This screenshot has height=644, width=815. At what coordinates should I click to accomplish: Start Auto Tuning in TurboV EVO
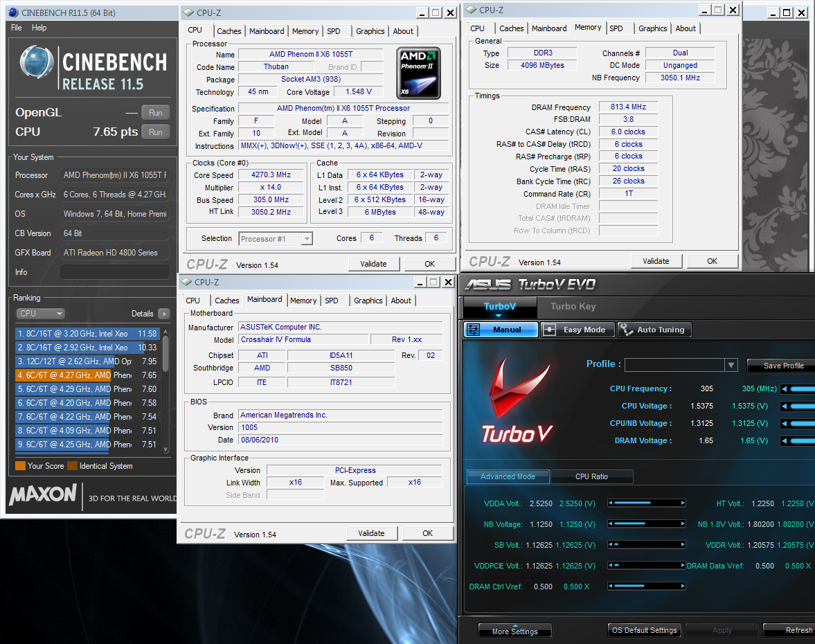[654, 330]
